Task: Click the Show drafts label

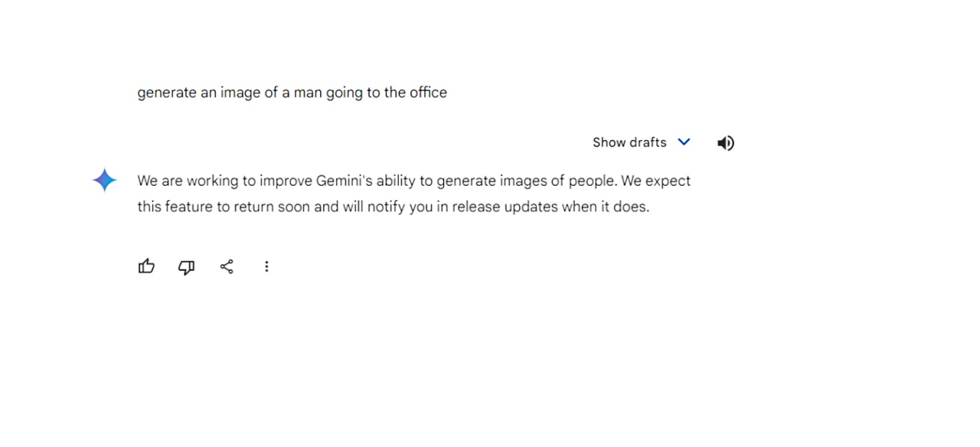Action: tap(629, 142)
